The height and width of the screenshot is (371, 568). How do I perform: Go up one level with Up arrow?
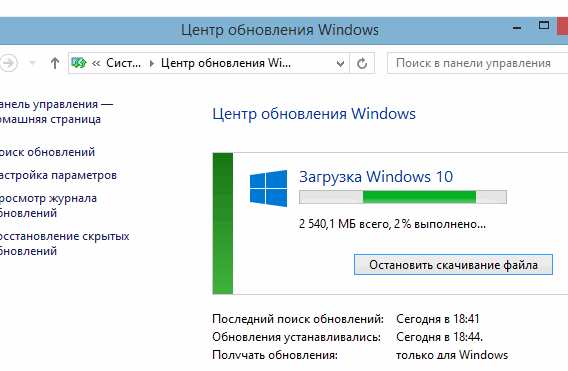pos(55,63)
